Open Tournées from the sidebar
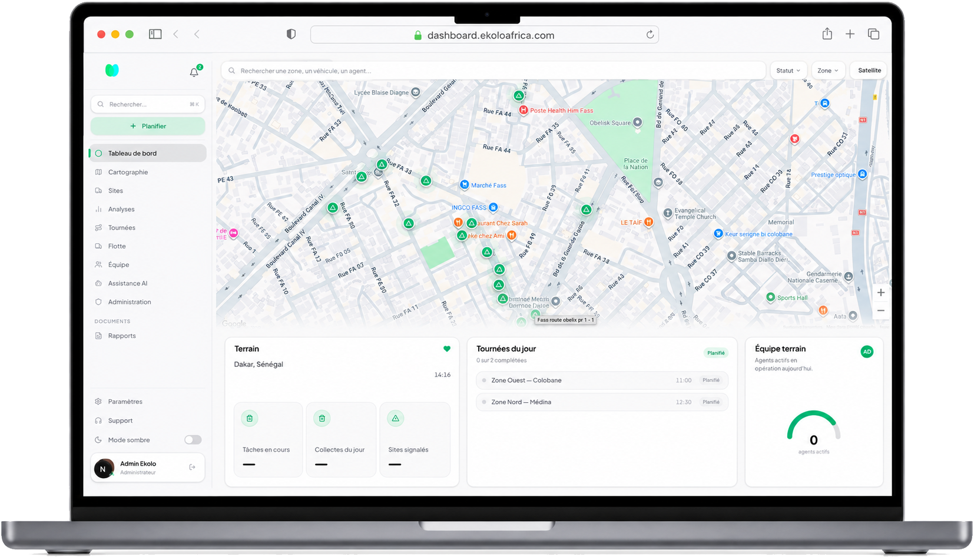 (148, 228)
